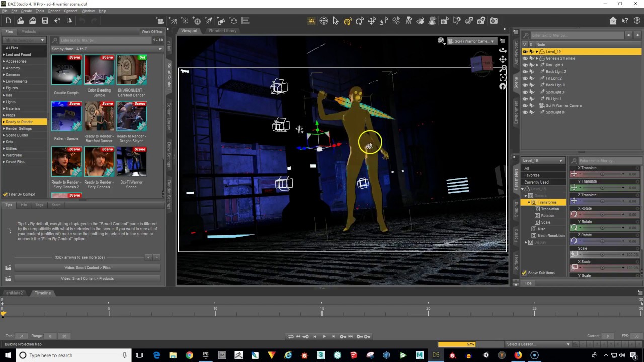
Task: Expand the Level_19 node in the Scene tree
Action: tap(537, 52)
